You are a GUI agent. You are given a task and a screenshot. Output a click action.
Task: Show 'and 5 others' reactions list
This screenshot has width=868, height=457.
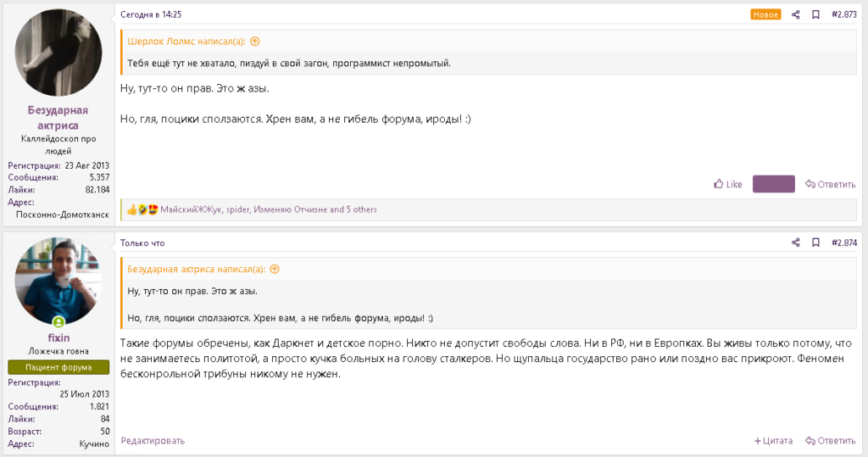click(x=353, y=210)
